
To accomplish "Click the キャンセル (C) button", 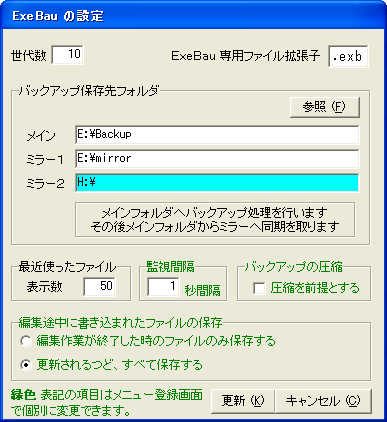I will point(323,401).
